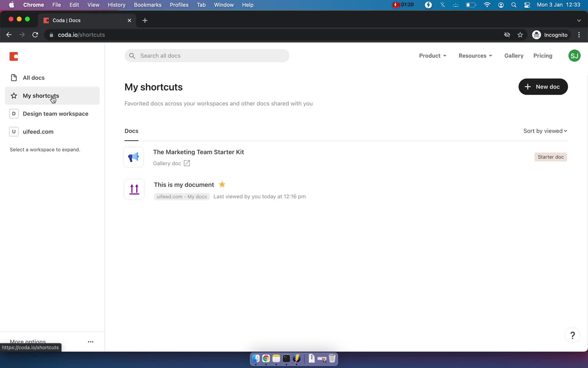Click the coda.io/shortcuts address bar
The image size is (588, 368).
click(81, 35)
